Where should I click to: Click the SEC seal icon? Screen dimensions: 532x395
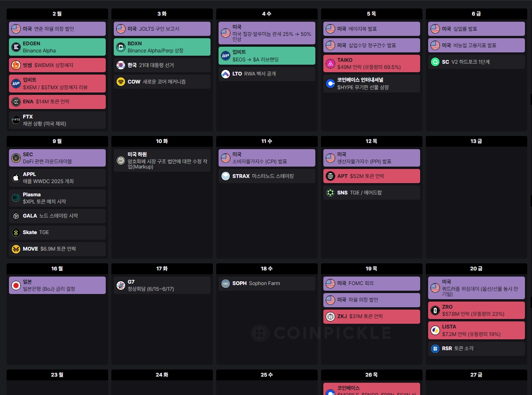pos(16,158)
